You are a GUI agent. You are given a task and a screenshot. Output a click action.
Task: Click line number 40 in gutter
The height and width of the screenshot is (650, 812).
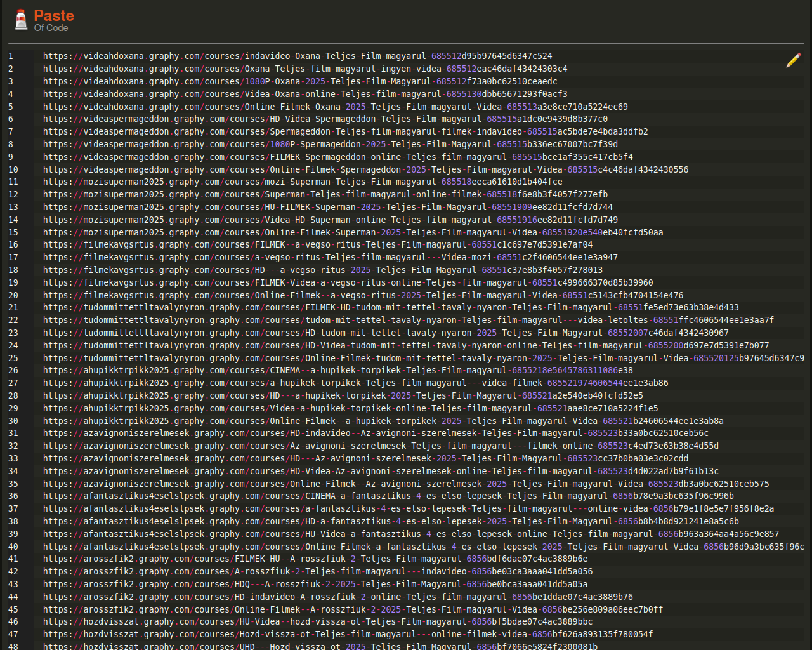[13, 547]
